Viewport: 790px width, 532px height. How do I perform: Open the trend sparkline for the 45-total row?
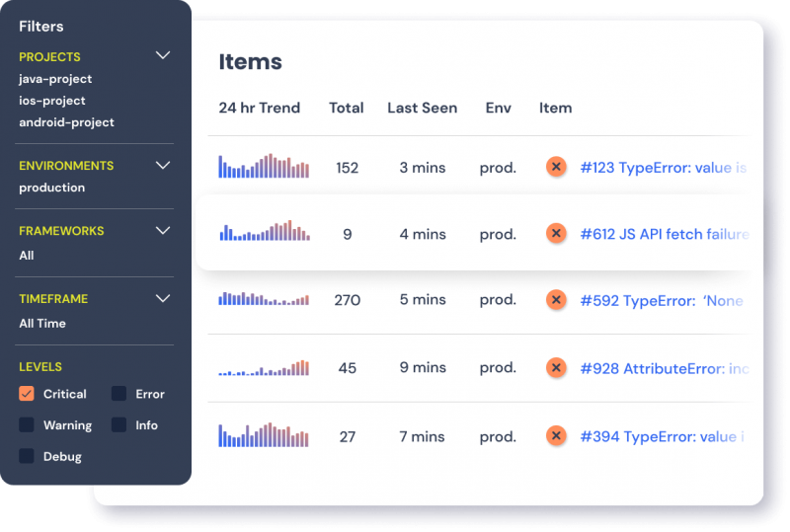coord(264,368)
